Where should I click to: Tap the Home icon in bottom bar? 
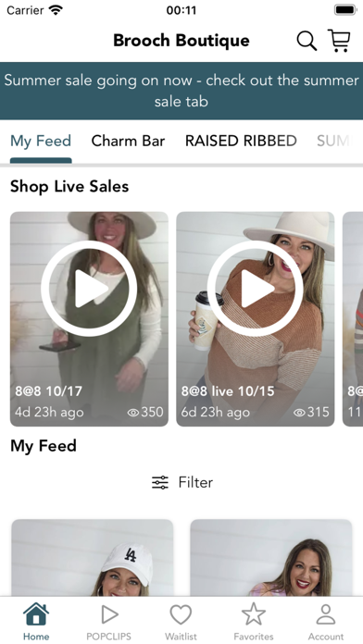click(x=36, y=614)
